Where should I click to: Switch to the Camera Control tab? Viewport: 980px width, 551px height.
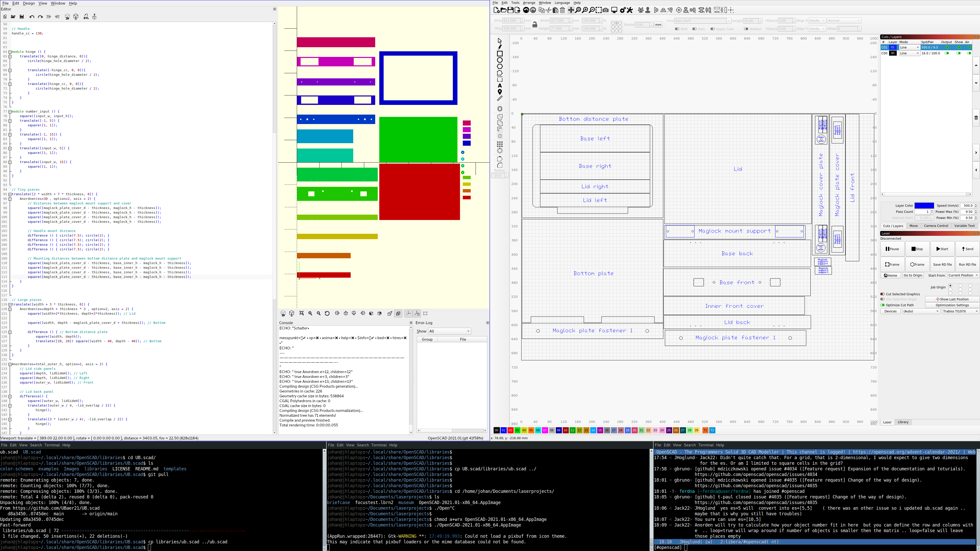[936, 226]
